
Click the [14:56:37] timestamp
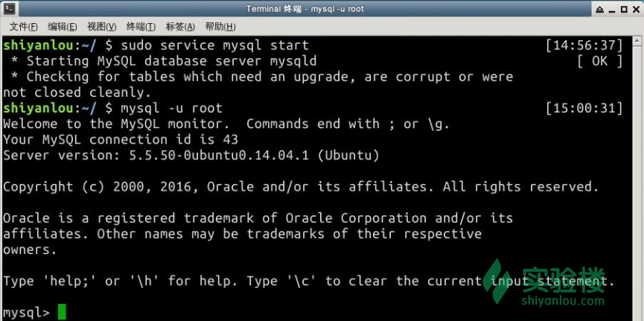pos(584,45)
